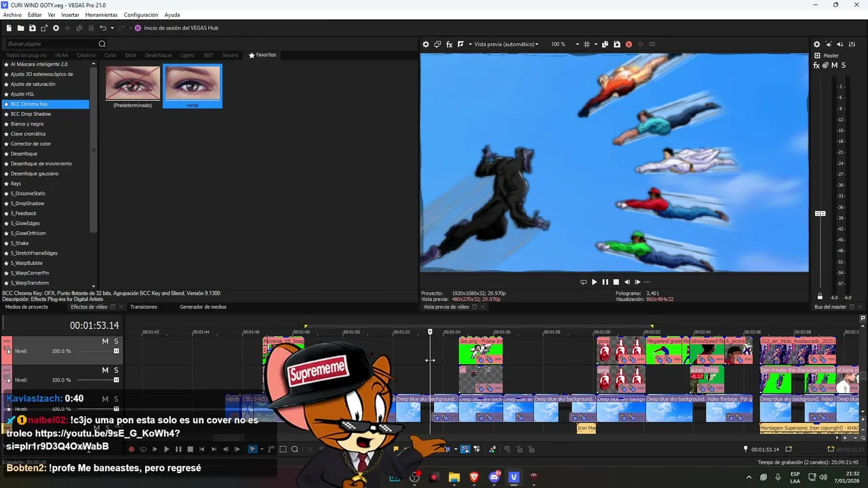
Task: Open the 100 % zoom dropdown
Action: pos(565,44)
